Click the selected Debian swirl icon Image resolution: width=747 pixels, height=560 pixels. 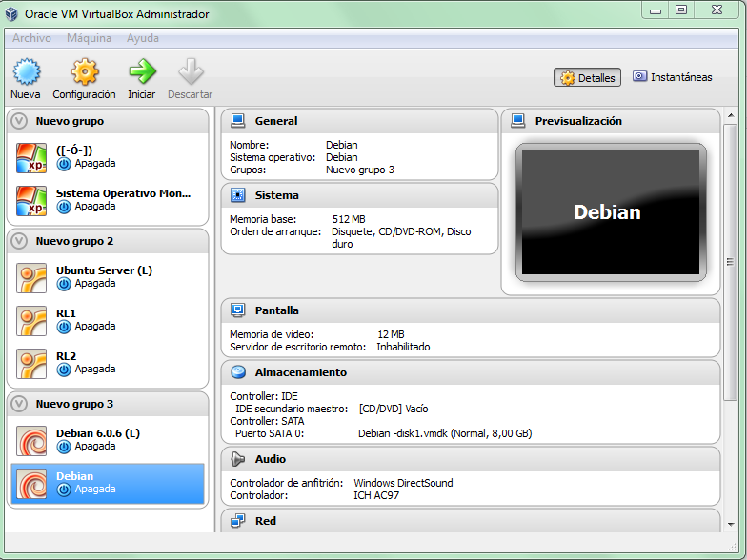coord(30,484)
